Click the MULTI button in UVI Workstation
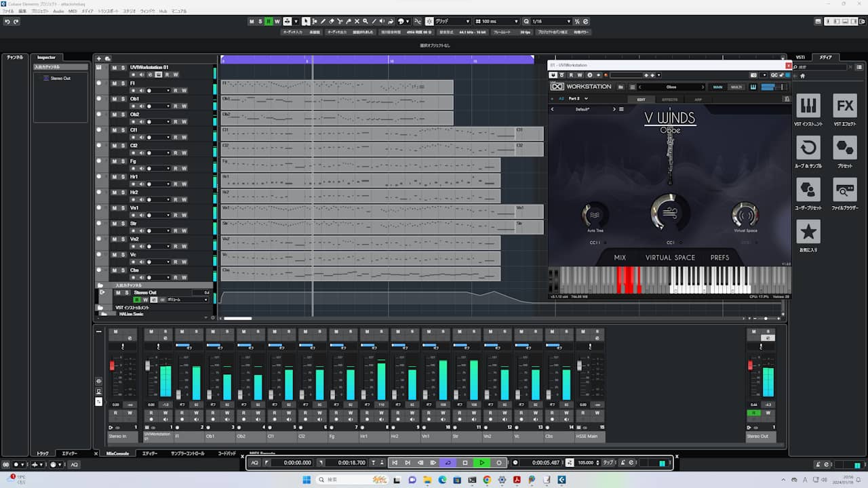868x488 pixels. click(x=737, y=87)
